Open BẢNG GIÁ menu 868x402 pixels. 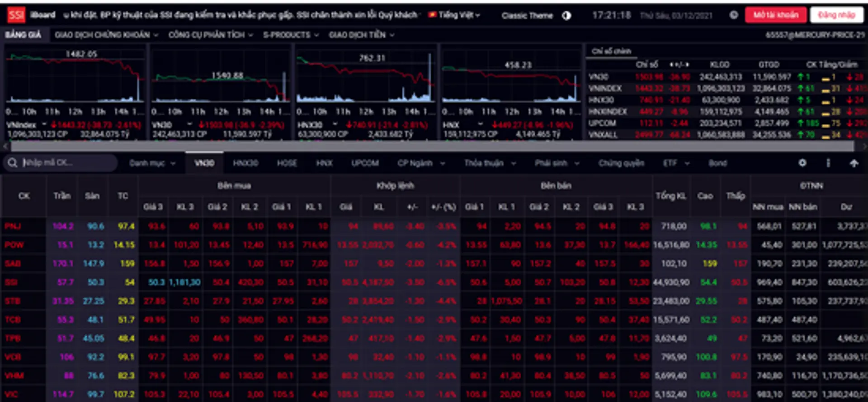pos(23,35)
